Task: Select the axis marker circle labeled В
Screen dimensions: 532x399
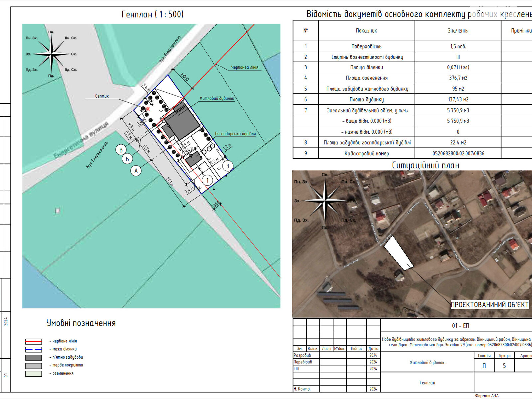Action: 121,150
